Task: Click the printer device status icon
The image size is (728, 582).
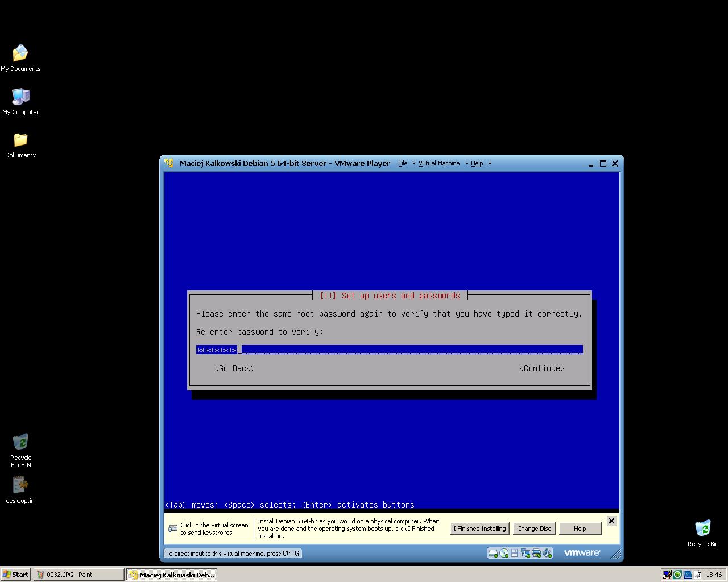Action: (x=536, y=553)
